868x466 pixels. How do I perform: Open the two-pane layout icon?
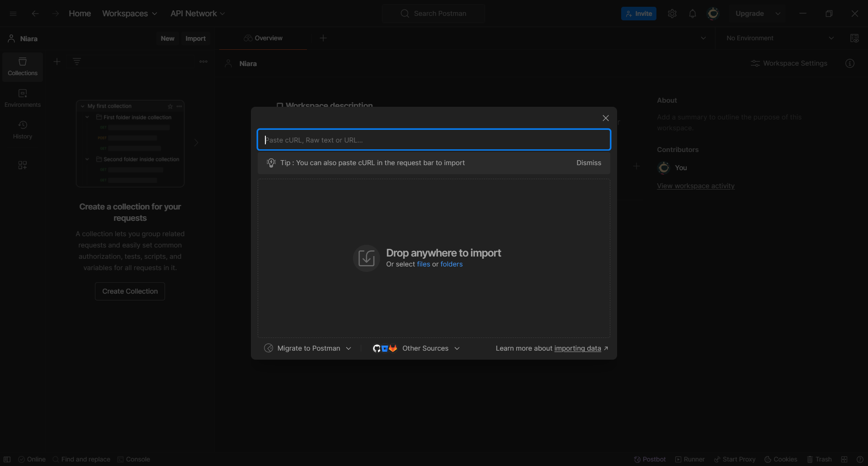tap(844, 459)
